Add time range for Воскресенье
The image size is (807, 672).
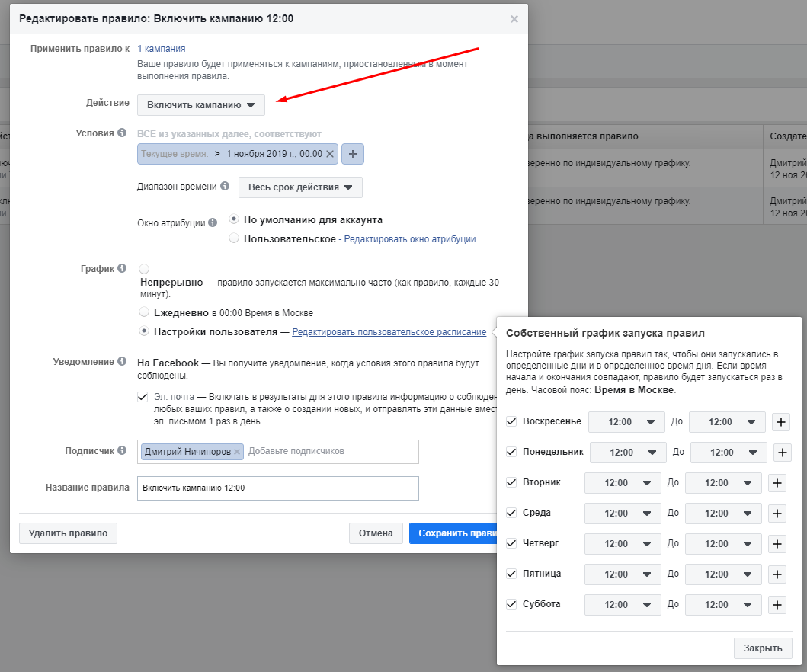782,422
